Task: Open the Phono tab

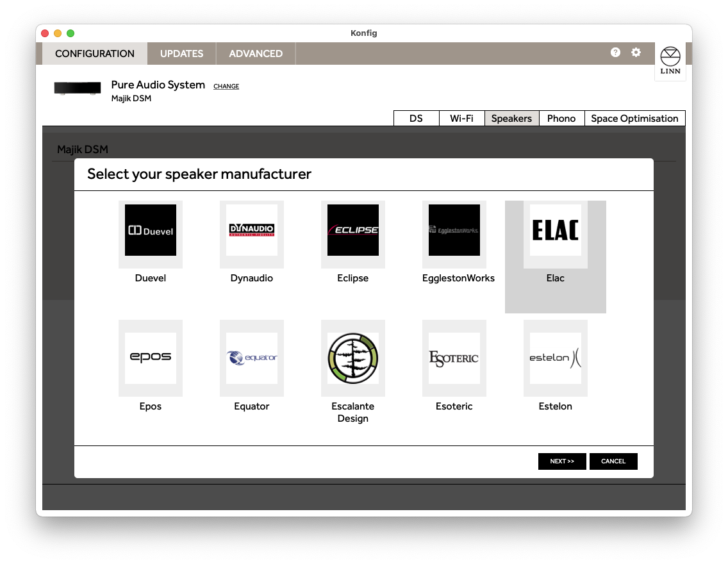Action: coord(561,119)
